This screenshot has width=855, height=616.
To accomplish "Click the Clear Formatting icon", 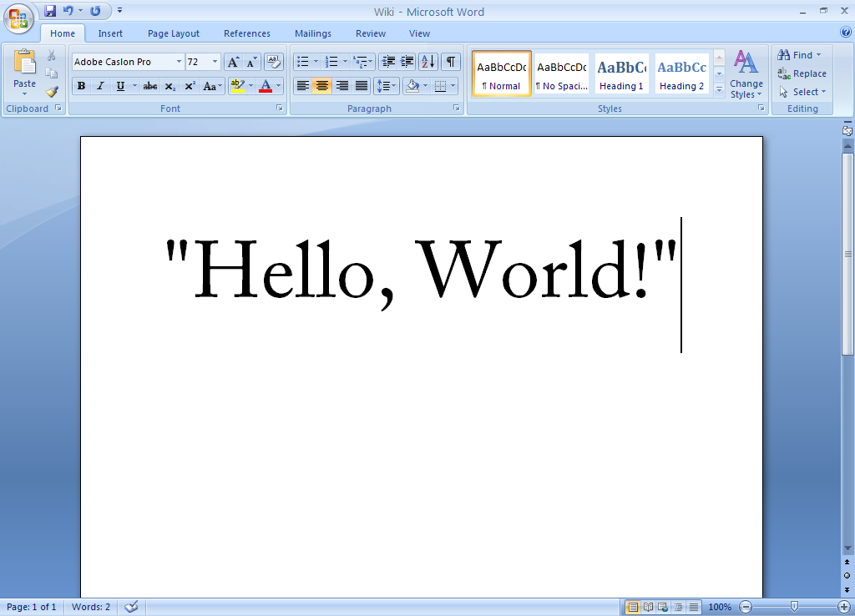I will 274,62.
